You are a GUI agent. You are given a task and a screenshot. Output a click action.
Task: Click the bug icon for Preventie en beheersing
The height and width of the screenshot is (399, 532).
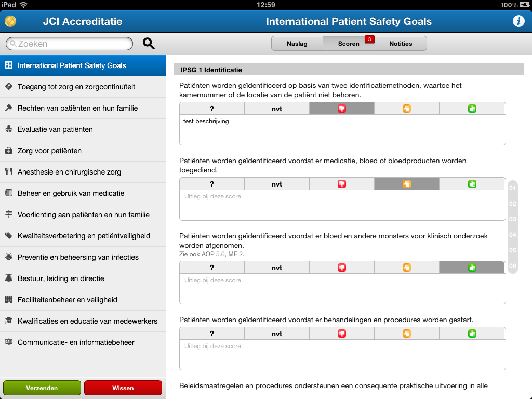[x=8, y=257]
